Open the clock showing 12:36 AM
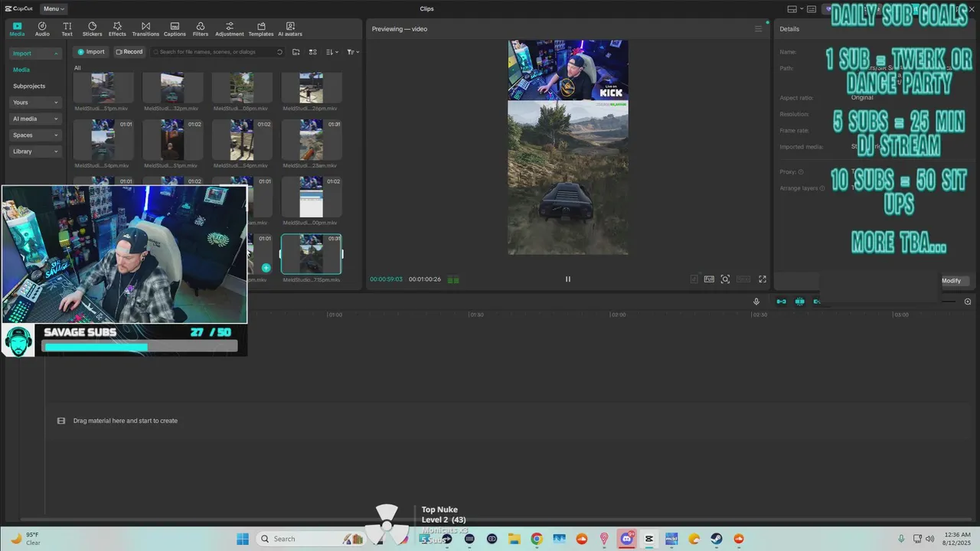The width and height of the screenshot is (980, 551). tap(957, 539)
